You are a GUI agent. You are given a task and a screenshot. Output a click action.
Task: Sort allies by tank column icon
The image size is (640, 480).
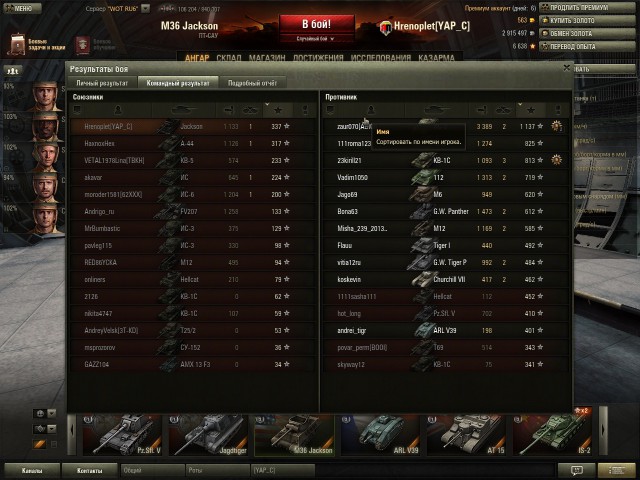coord(183,110)
